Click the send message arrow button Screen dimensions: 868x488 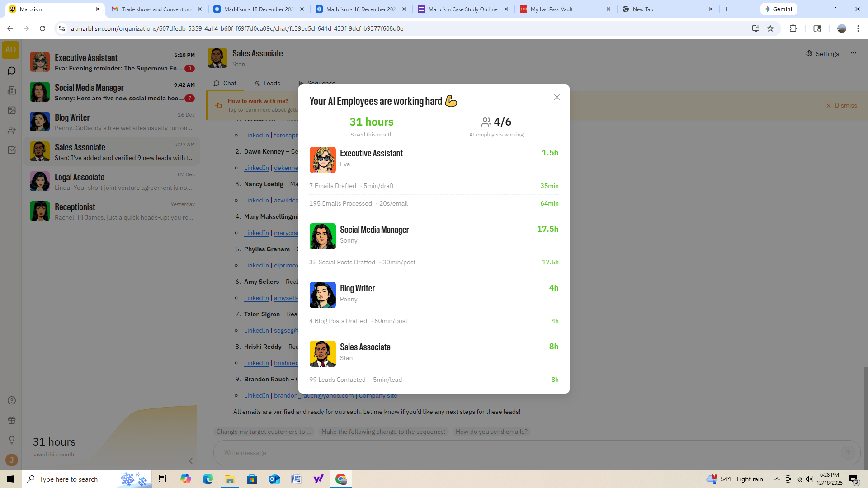[848, 453]
